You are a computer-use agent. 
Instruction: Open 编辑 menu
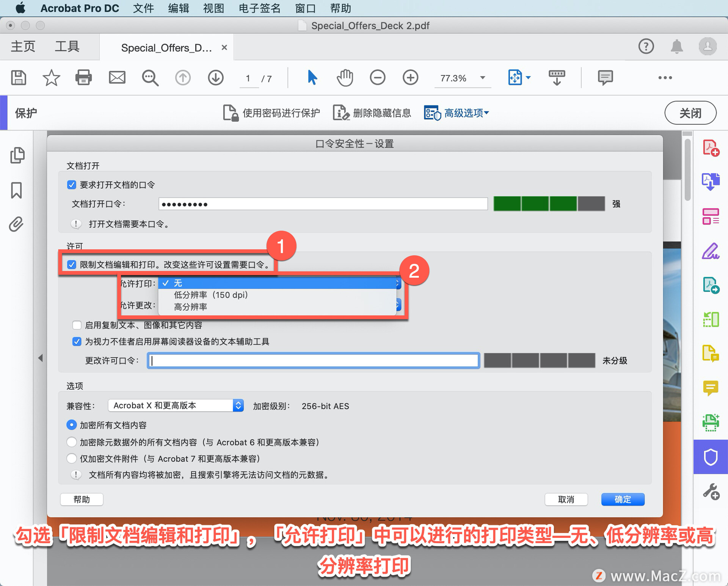179,8
